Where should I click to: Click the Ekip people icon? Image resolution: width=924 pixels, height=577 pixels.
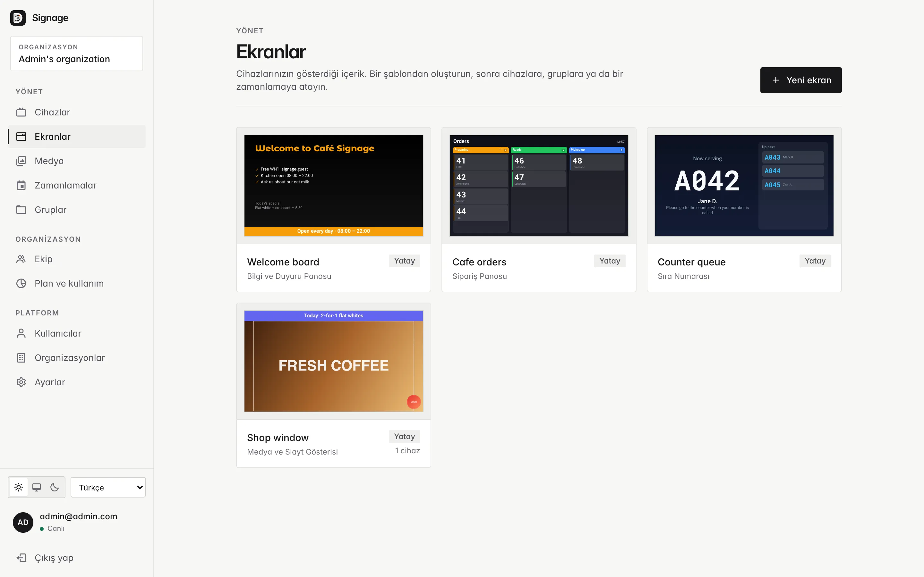(21, 259)
